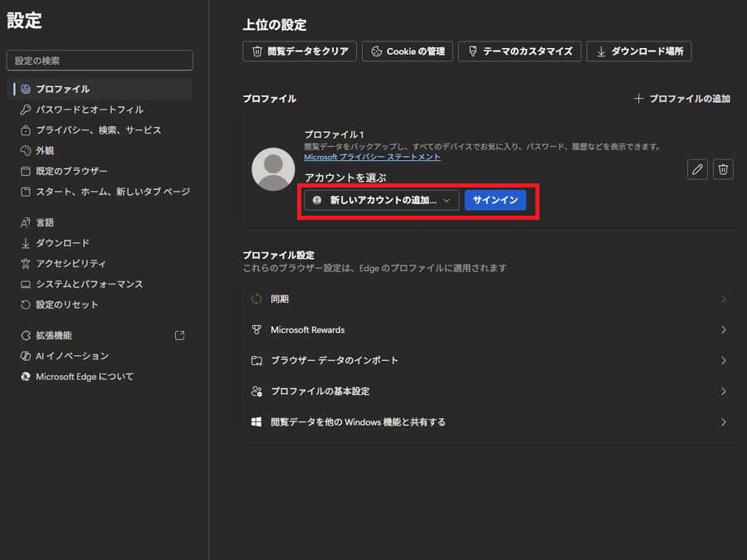This screenshot has height=560, width=747.
Task: Click テーマのカスタマイズ button
Action: (520, 51)
